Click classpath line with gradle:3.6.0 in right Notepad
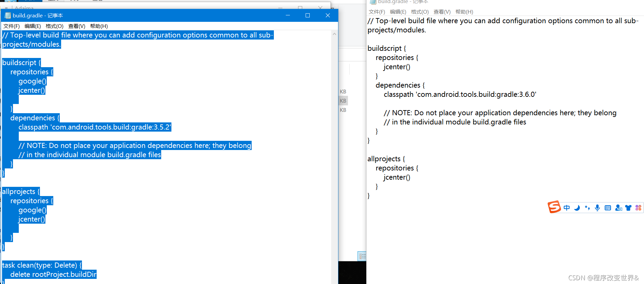644x284 pixels. tap(460, 94)
